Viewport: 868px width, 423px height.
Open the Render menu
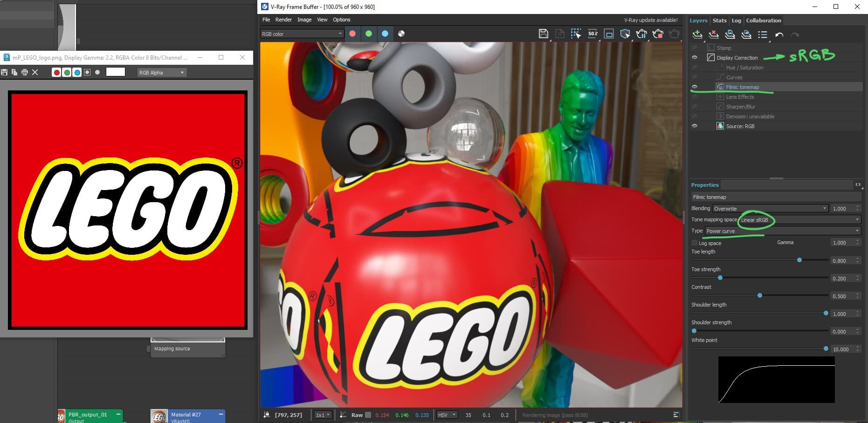coord(283,20)
